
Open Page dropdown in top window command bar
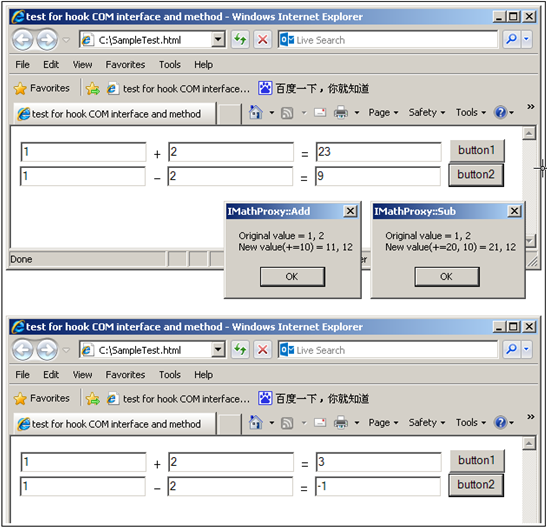[383, 113]
